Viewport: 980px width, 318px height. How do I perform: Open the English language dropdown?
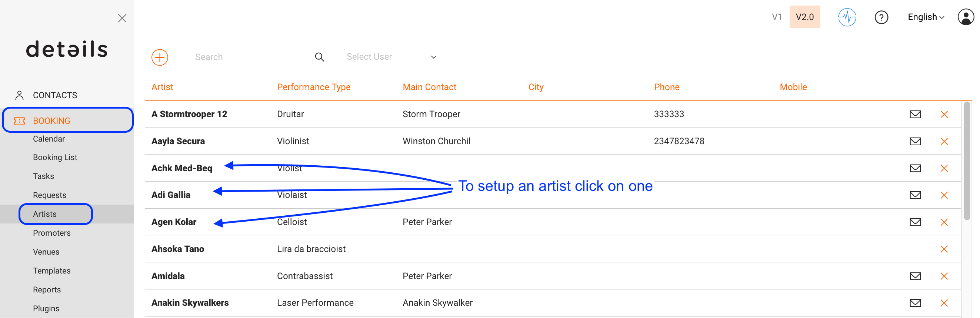point(926,17)
